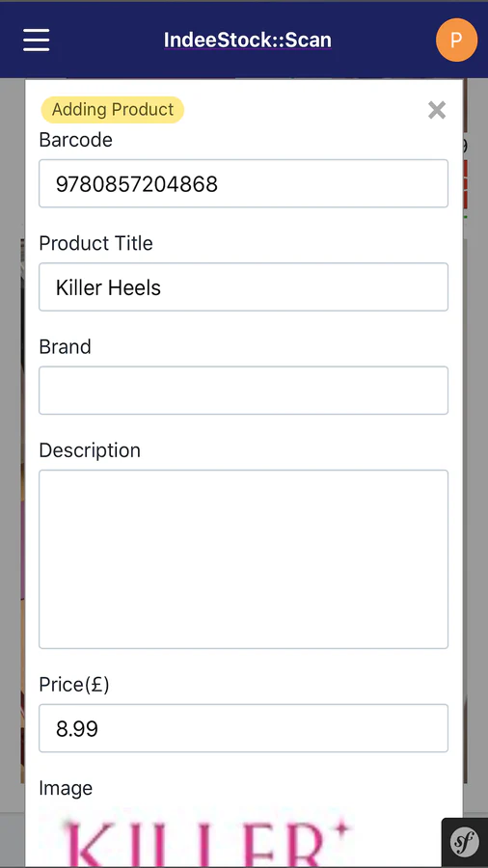Focus the Product Title field with Killer Heels
Image resolution: width=488 pixels, height=868 pixels.
click(243, 287)
